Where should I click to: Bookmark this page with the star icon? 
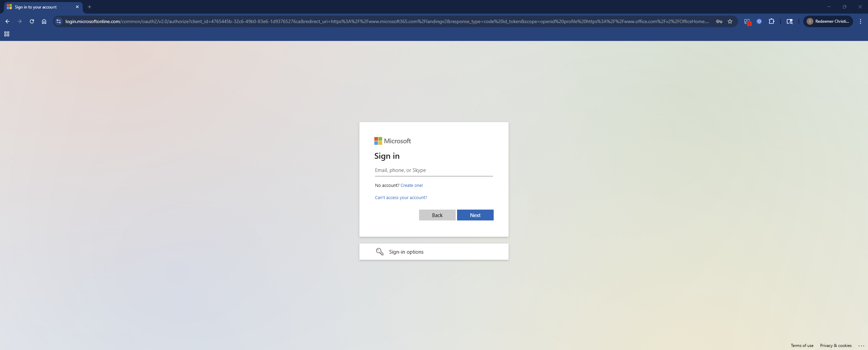tap(730, 21)
